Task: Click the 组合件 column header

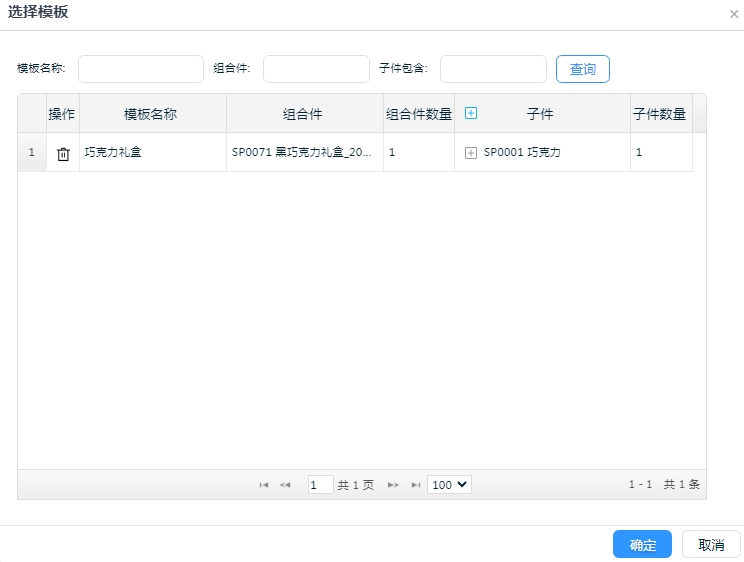Action: [305, 114]
